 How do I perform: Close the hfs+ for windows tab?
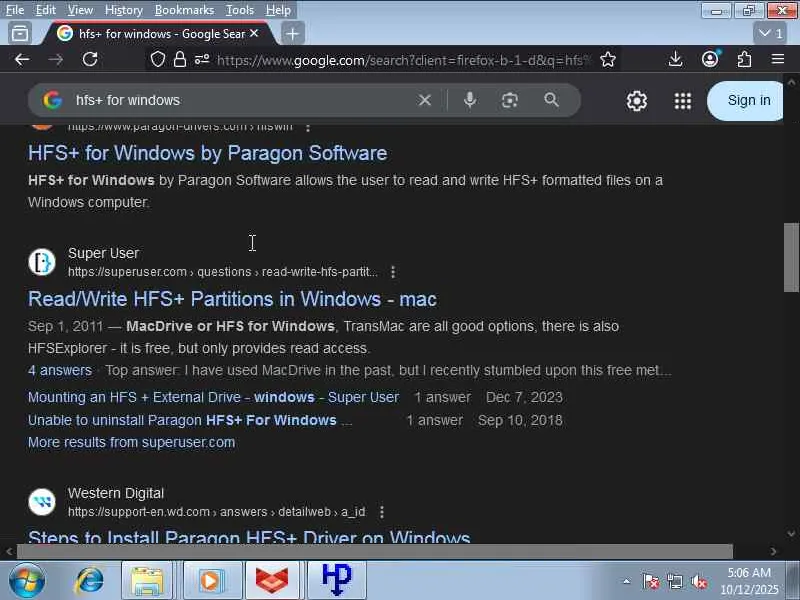(x=254, y=34)
